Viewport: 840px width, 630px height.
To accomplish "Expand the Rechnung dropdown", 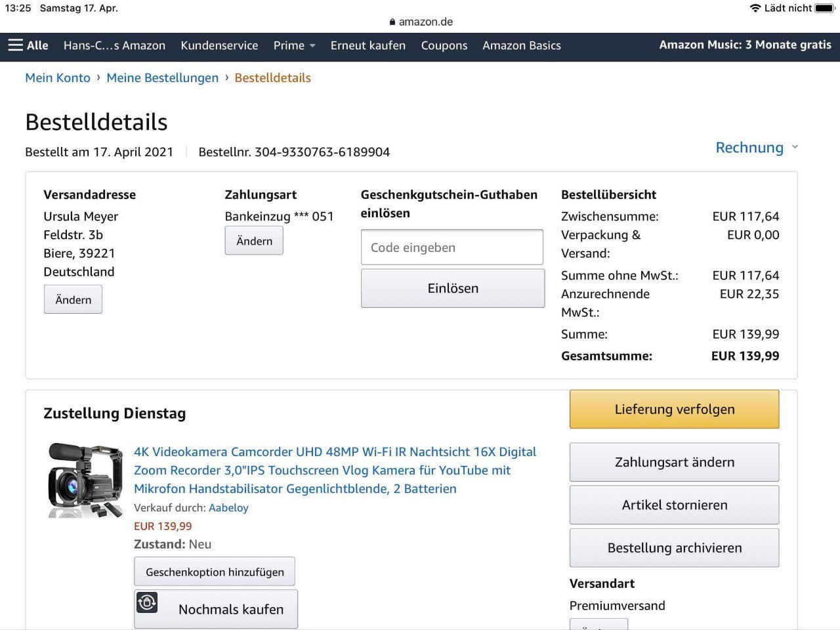I will point(757,148).
